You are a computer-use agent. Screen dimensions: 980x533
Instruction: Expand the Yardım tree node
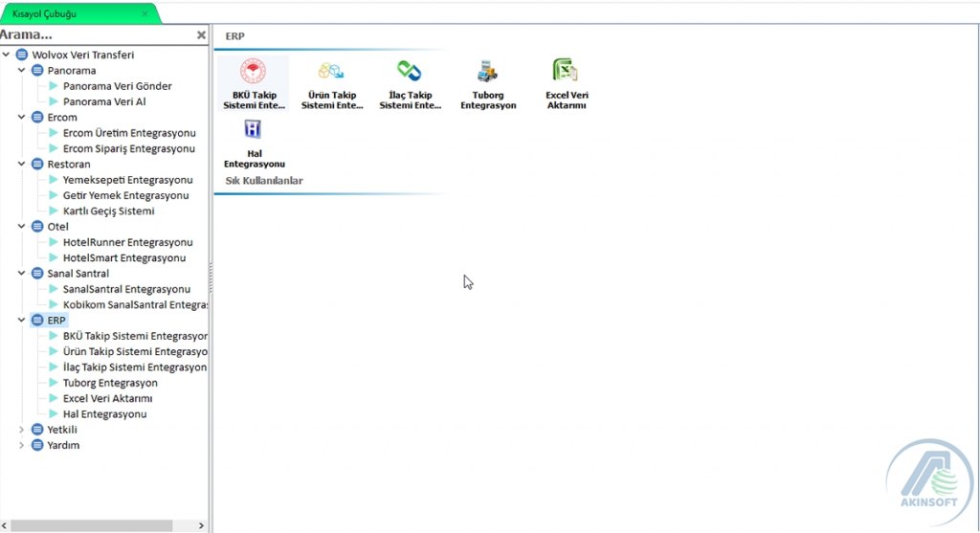pyautogui.click(x=22, y=446)
